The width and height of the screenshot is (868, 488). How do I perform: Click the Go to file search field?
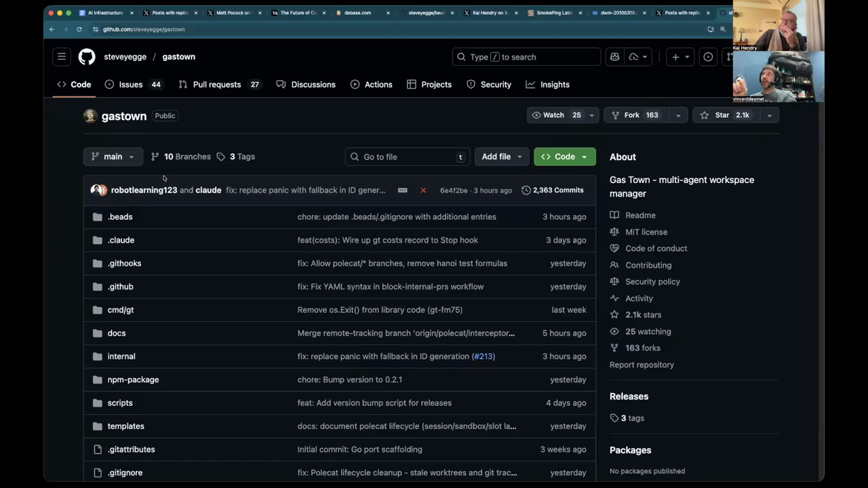[407, 157]
